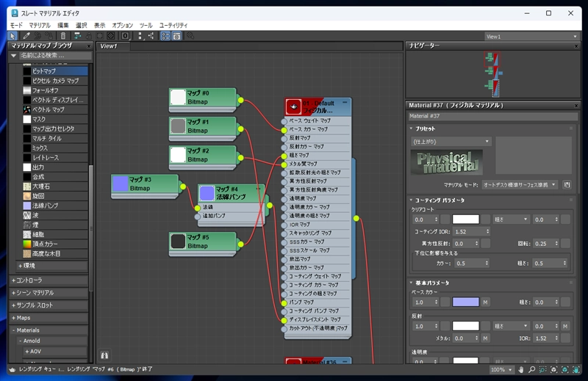Screen dimensions: 588x381
Task: Click the Lay Out All nodes icon
Action: 140,36
